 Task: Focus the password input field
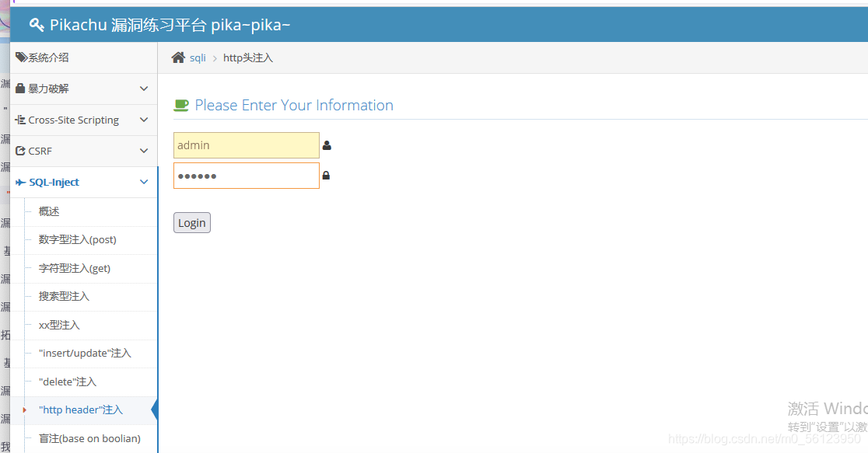[x=247, y=176]
